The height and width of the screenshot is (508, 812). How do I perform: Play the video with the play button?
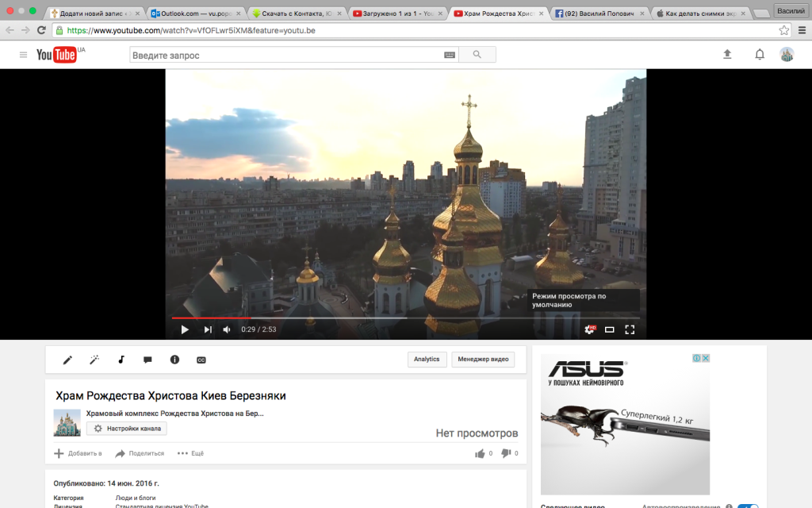pyautogui.click(x=185, y=329)
